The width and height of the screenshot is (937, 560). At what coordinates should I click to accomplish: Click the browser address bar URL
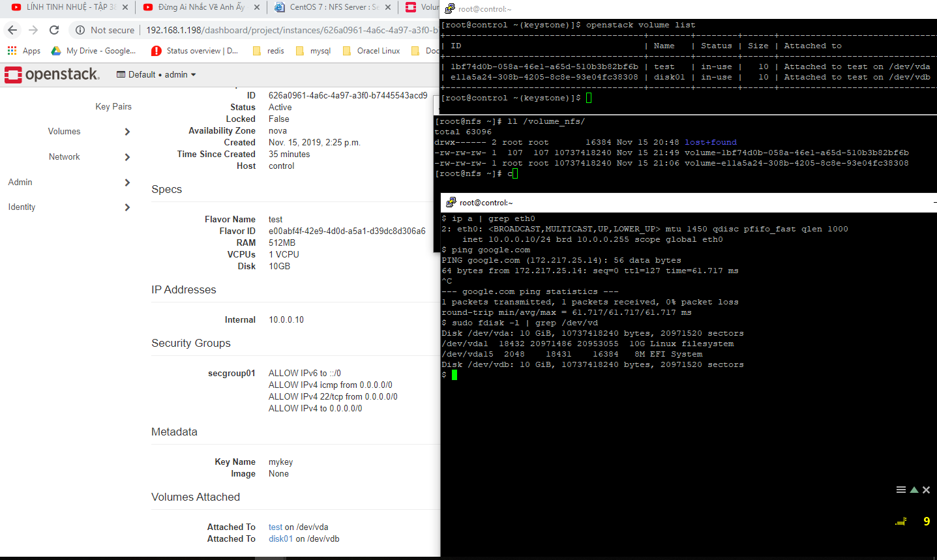pos(291,30)
